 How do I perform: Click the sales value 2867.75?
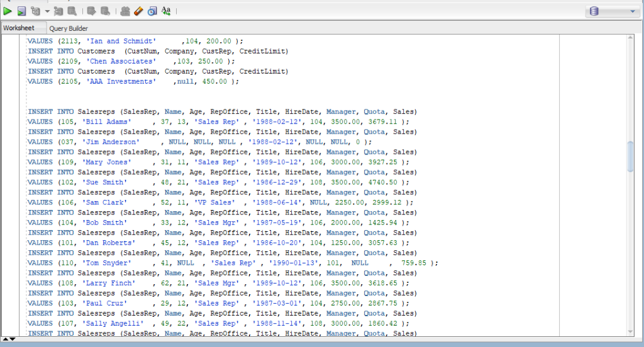click(x=382, y=302)
